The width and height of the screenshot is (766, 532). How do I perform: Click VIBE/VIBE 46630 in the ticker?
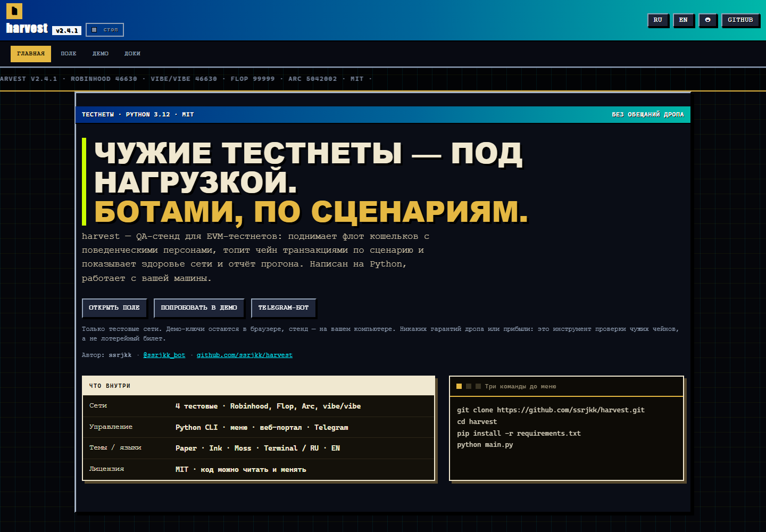coord(184,79)
